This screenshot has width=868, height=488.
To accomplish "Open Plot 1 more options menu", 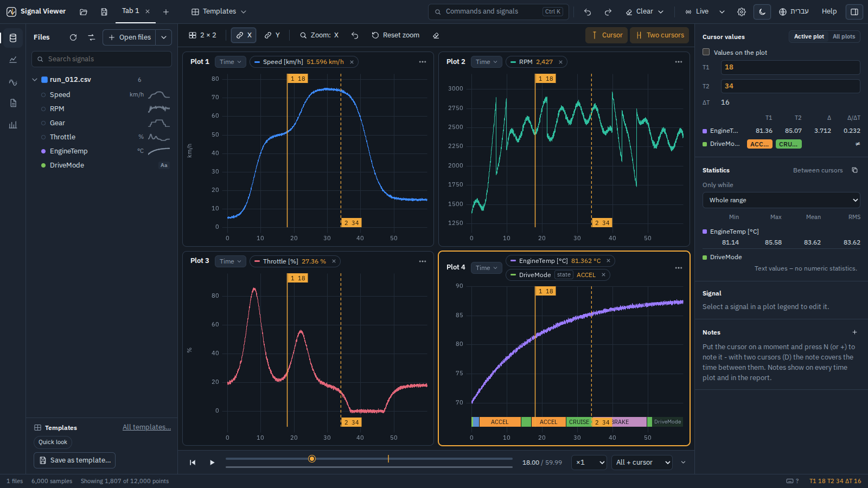I will point(423,62).
